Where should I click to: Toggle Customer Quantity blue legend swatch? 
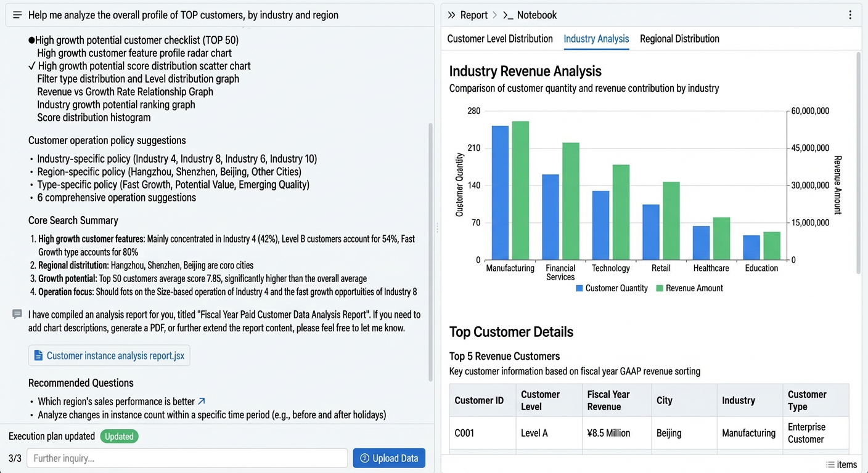click(x=579, y=288)
